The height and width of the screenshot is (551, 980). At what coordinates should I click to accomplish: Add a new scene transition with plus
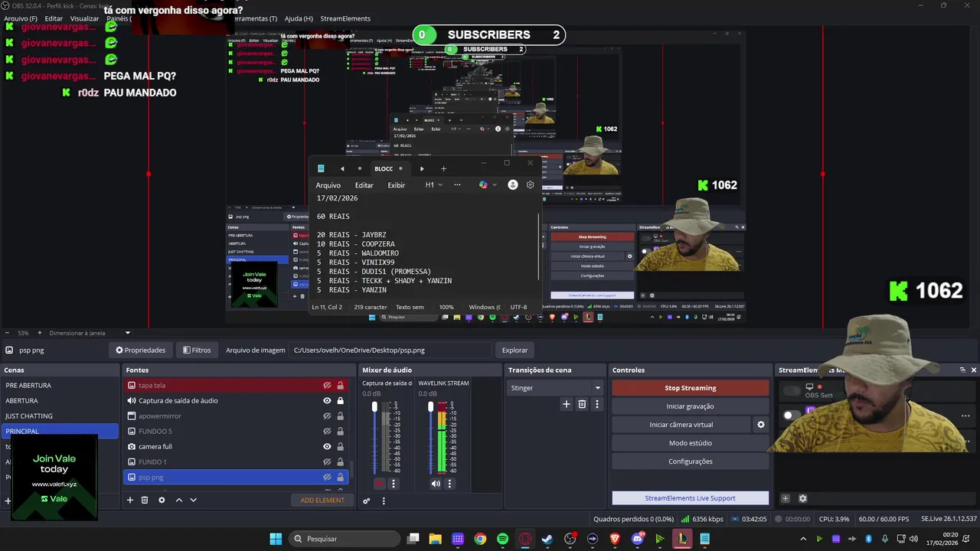click(x=567, y=404)
